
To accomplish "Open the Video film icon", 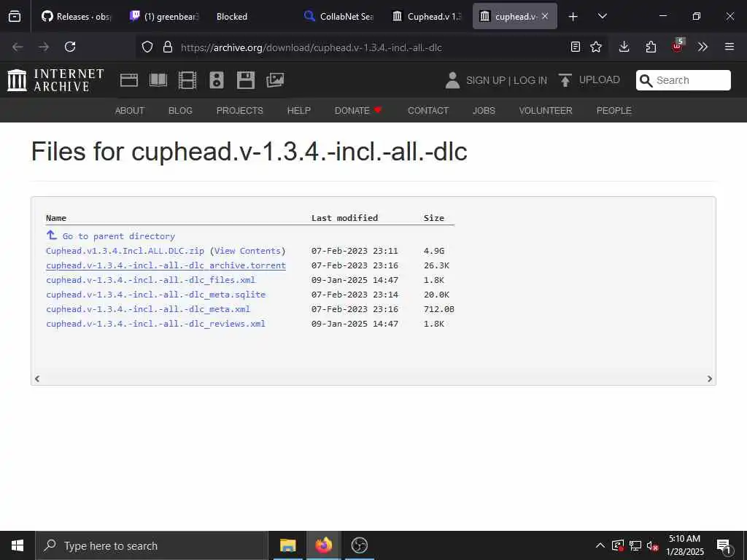I will tap(187, 80).
